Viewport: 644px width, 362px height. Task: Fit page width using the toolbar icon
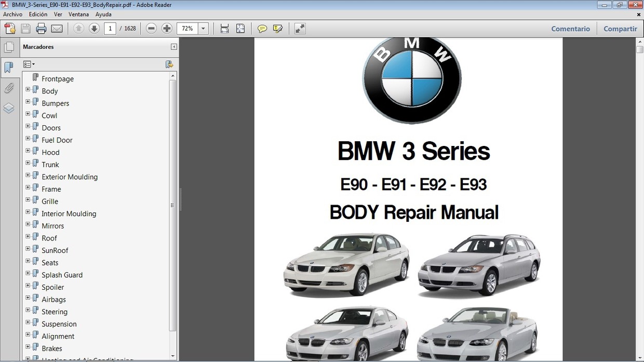coord(224,29)
